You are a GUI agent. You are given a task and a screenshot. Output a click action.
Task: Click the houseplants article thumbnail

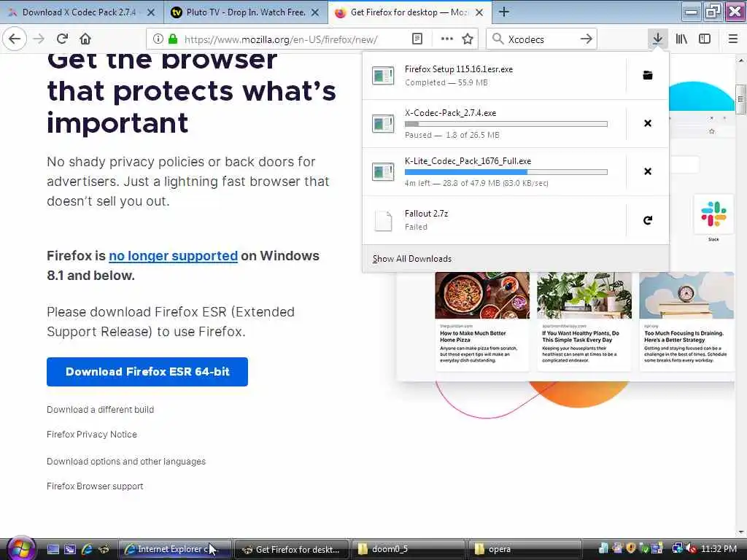584,295
